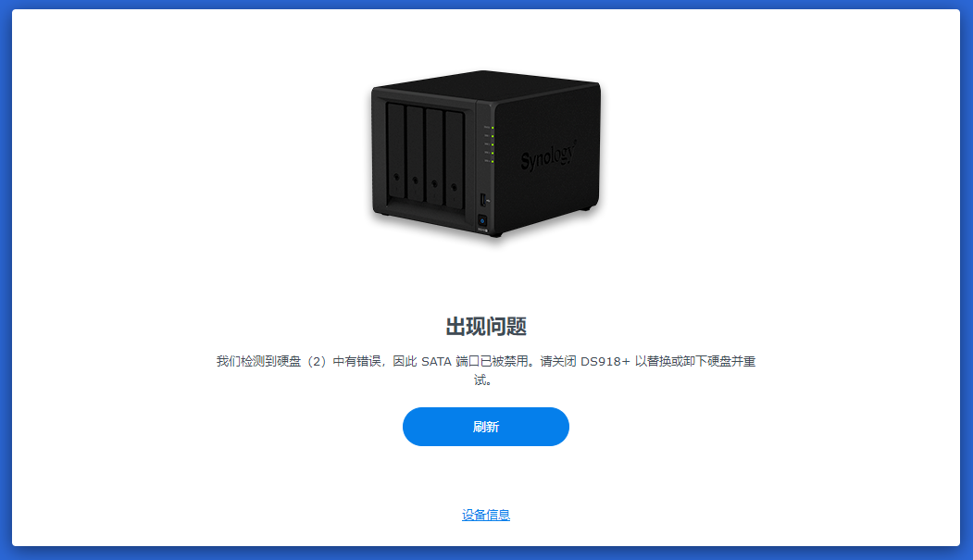Click the top green status LED

point(493,127)
